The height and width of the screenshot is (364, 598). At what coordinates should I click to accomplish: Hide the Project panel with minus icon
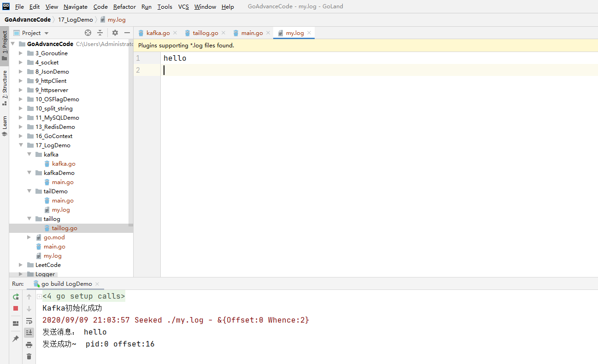click(127, 33)
